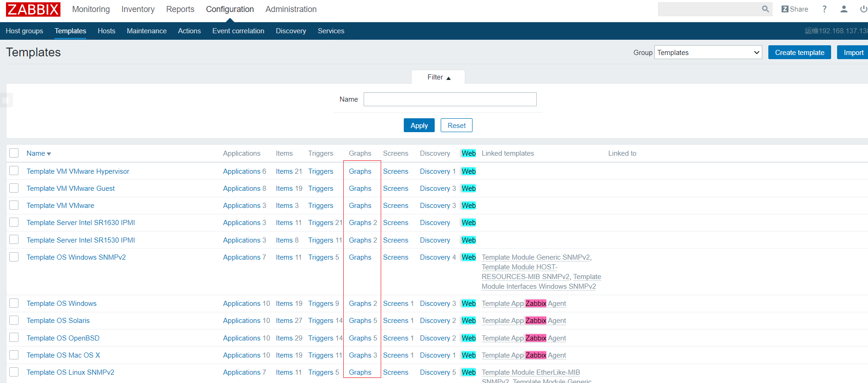Check Template Server Intel SR1630 IPMI row

click(x=14, y=222)
